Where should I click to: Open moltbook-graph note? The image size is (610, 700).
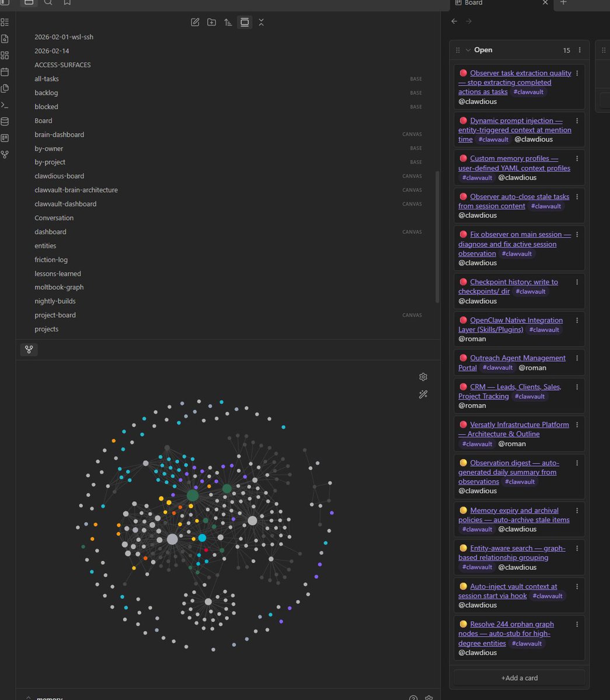(59, 287)
